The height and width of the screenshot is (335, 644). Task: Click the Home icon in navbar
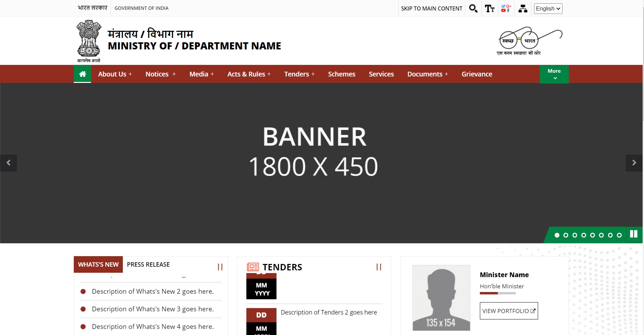coord(82,74)
